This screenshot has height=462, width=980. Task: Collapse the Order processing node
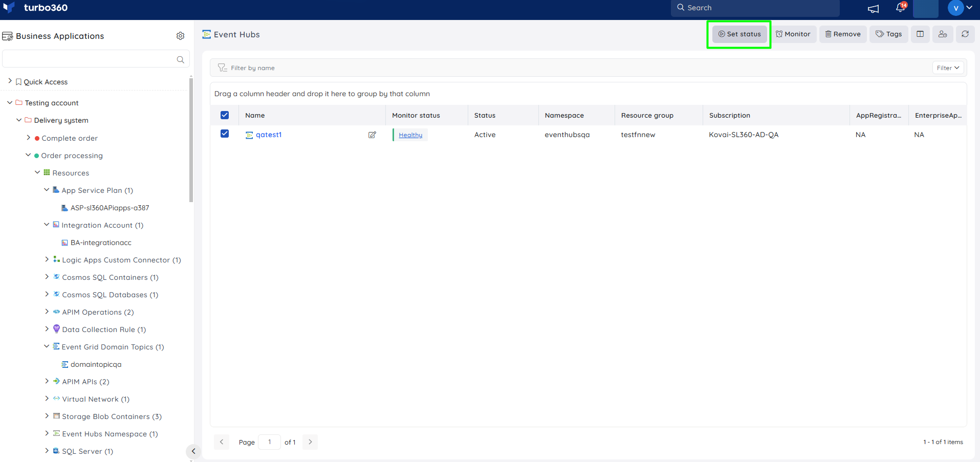tap(28, 155)
